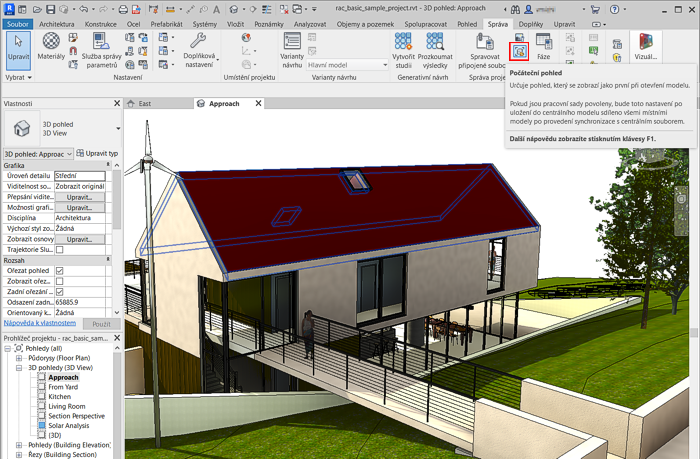
Task: Enable the Zobrazit ořez checkbox
Action: click(59, 282)
